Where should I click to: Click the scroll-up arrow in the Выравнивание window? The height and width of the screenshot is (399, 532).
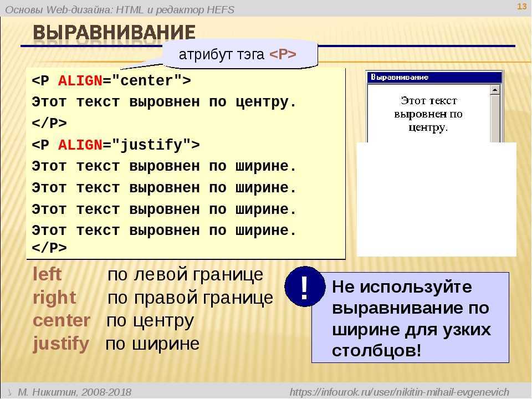(495, 90)
